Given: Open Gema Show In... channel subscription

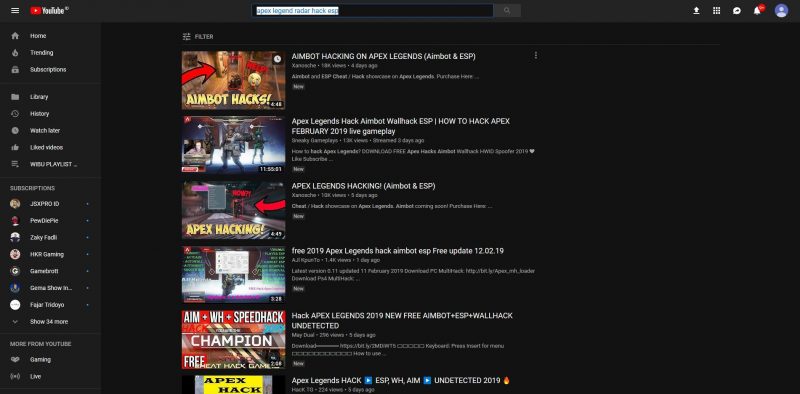Looking at the screenshot, I should (51, 288).
